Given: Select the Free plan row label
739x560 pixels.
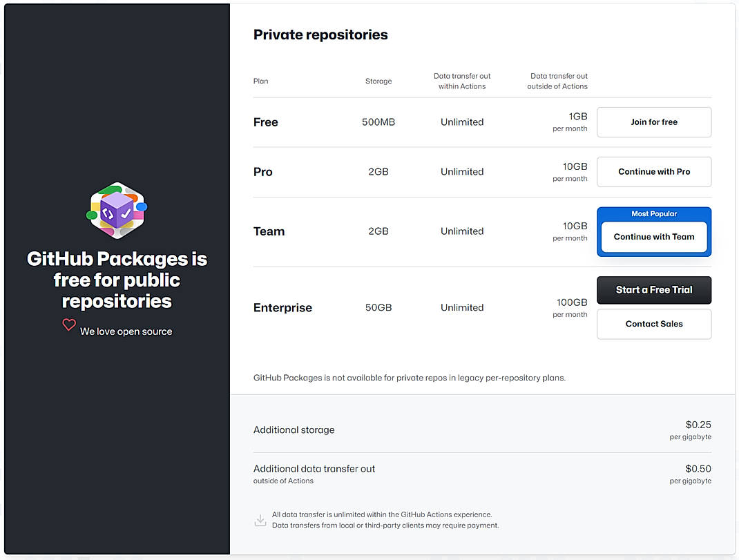Looking at the screenshot, I should coord(265,122).
